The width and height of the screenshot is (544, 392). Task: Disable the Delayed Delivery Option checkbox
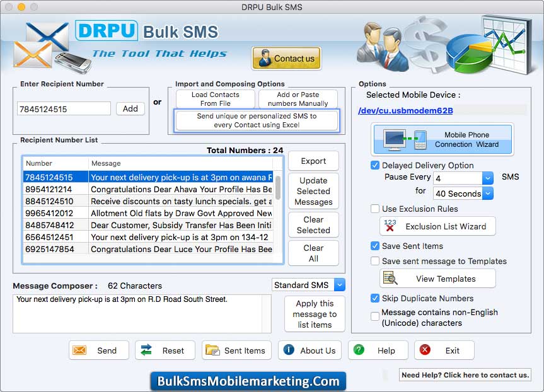[374, 165]
